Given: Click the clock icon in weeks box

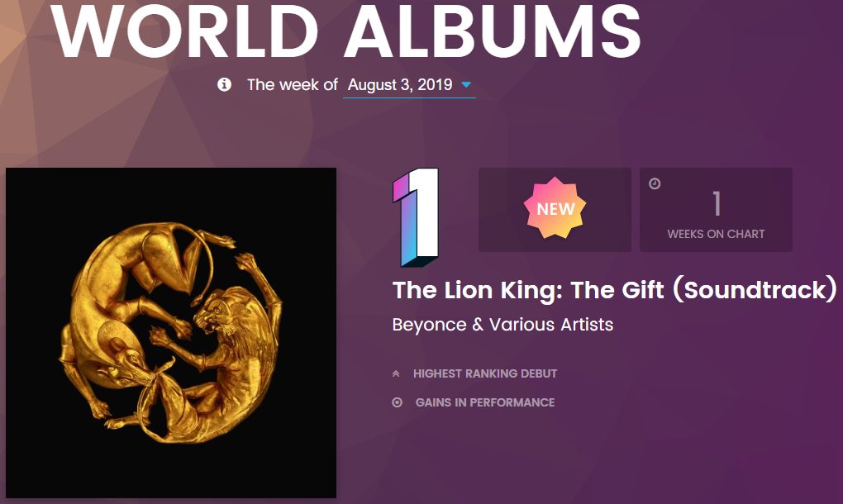Looking at the screenshot, I should coord(655,183).
